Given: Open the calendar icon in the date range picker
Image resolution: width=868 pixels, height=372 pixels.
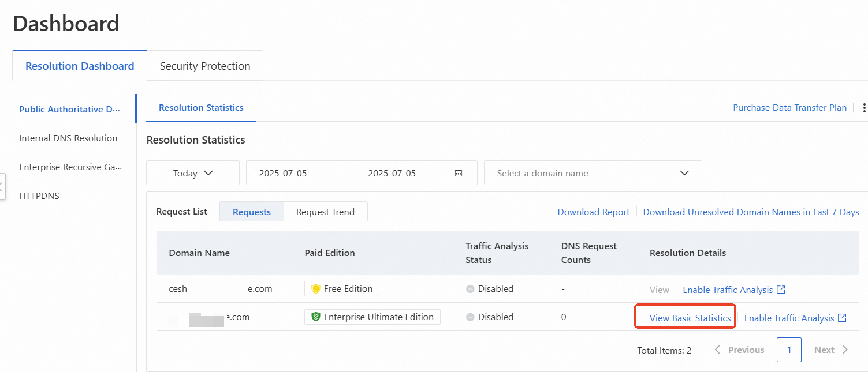Looking at the screenshot, I should tap(459, 172).
